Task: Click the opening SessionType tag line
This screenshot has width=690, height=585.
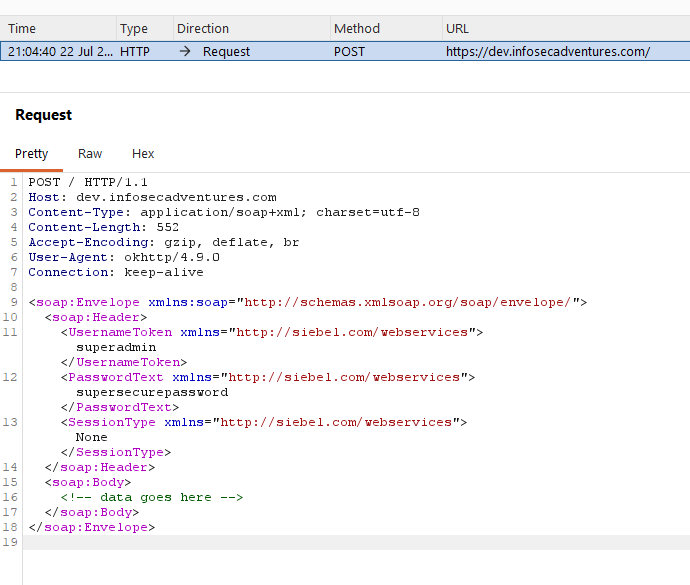Action: (264, 422)
